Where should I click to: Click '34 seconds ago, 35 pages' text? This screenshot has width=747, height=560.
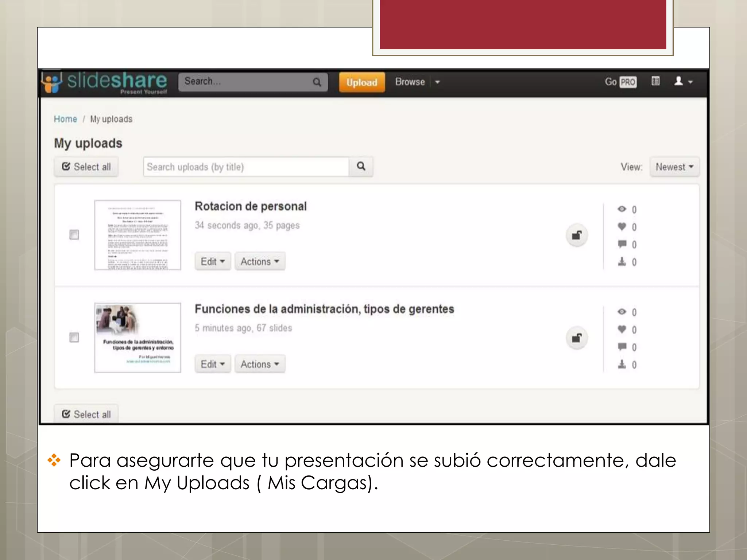point(247,226)
